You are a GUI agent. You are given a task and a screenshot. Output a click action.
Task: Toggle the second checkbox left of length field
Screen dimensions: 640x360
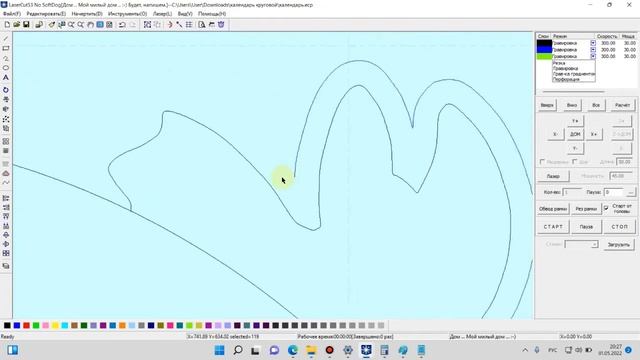coord(575,162)
